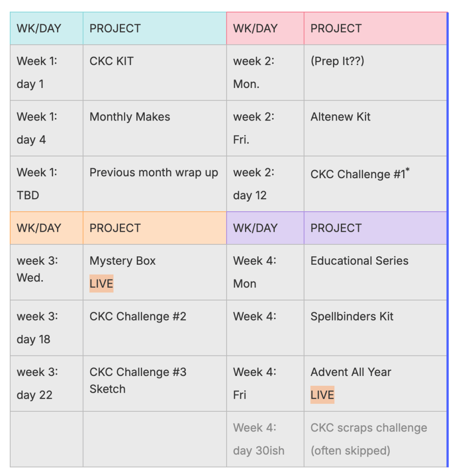Select the Monthly Makes cell
This screenshot has width=460, height=476.
pos(130,117)
